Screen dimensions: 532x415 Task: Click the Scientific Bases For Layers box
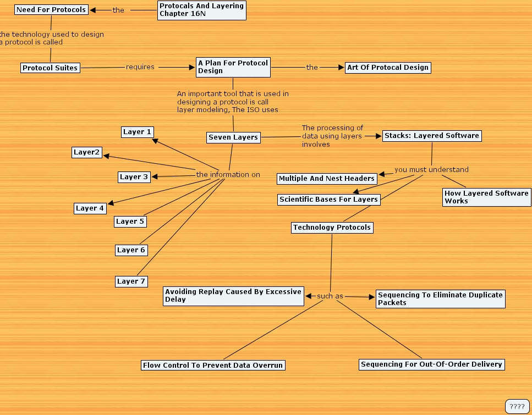point(328,199)
